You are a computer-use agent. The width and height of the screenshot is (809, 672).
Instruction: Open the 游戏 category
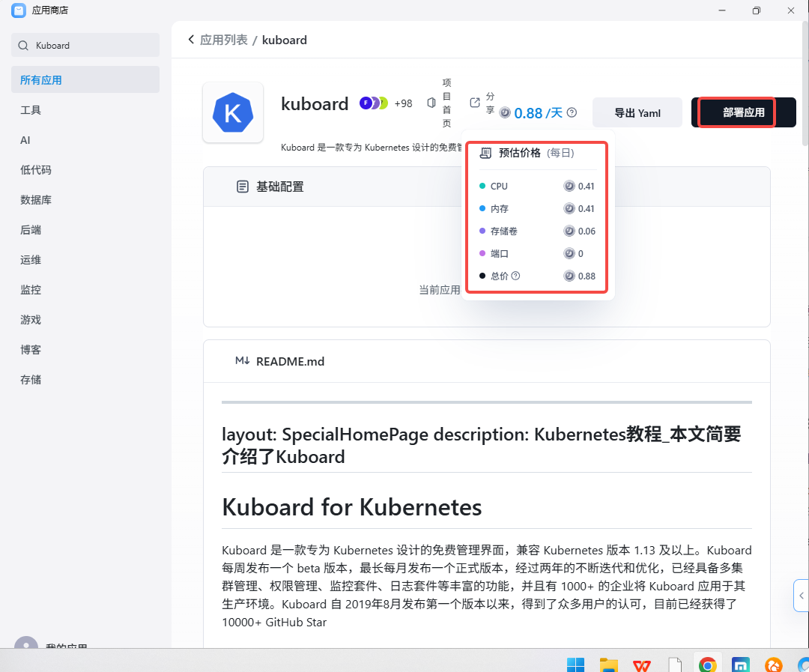(31, 319)
